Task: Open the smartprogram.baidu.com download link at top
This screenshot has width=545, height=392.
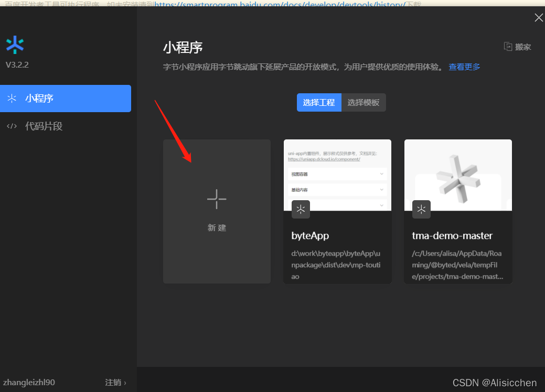Action: tap(280, 4)
